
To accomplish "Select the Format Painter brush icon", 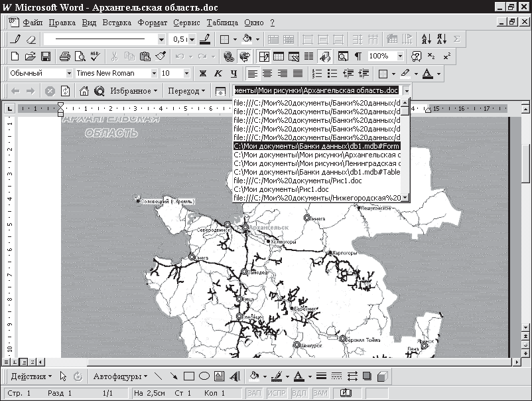I will (152, 56).
